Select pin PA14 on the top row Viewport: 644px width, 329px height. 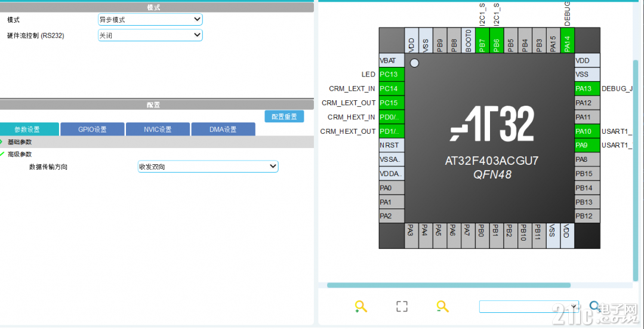pyautogui.click(x=567, y=40)
